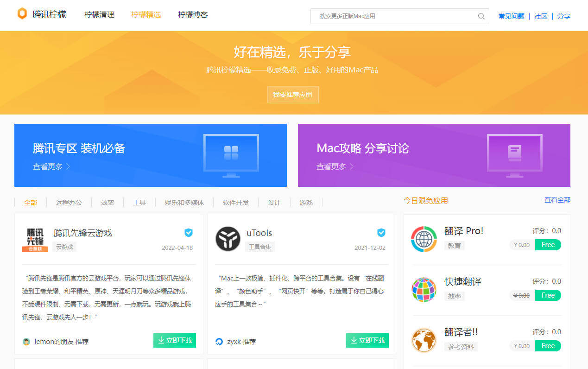The height and width of the screenshot is (369, 588).
Task: Switch to the 软件开发 category tab
Action: tap(235, 202)
